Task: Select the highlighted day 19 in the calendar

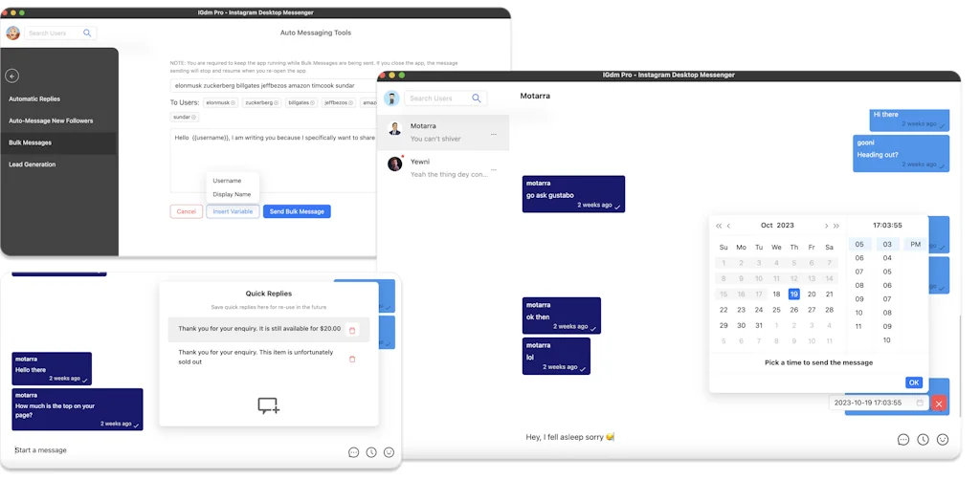Action: tap(793, 294)
